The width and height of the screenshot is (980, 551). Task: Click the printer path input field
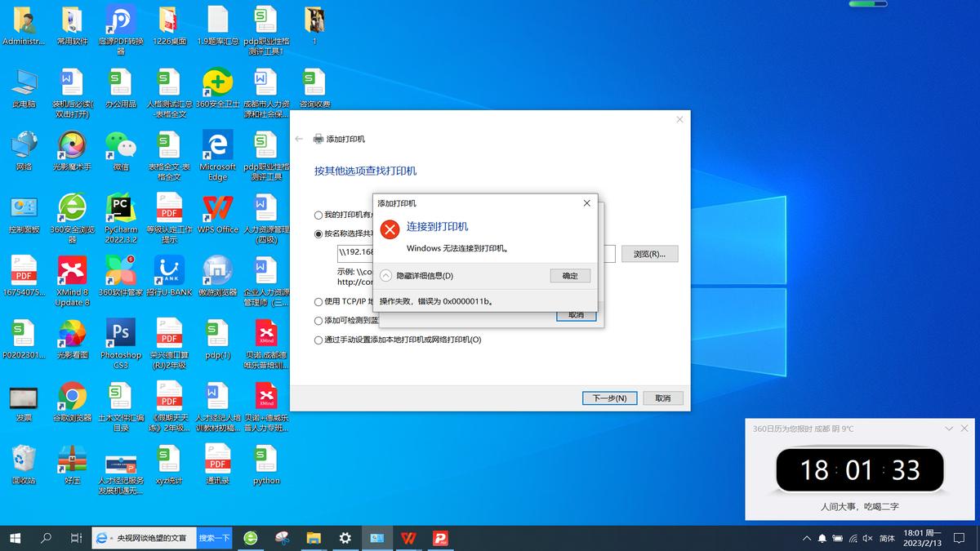point(476,253)
